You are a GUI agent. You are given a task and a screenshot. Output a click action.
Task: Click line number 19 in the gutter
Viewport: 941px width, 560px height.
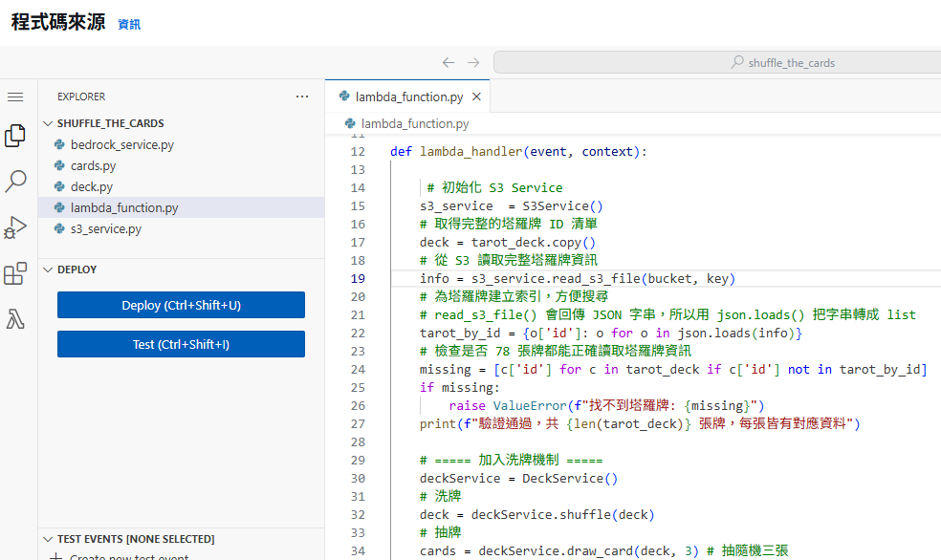coord(358,278)
